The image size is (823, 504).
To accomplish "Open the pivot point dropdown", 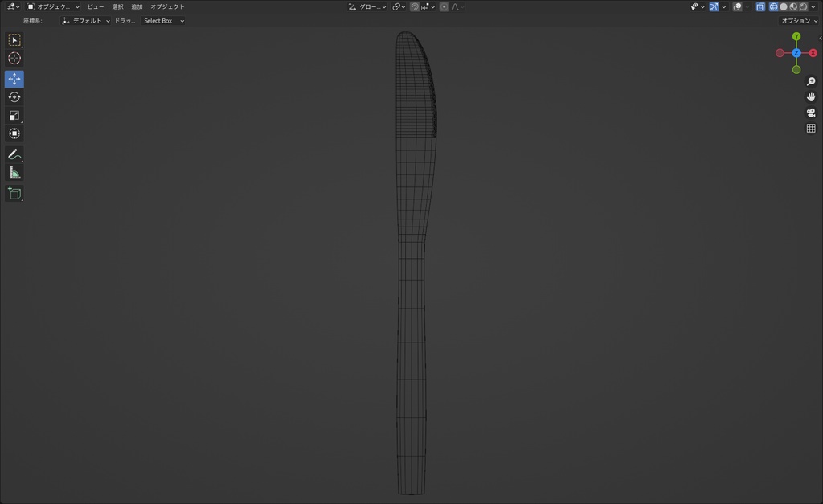I will coord(399,6).
